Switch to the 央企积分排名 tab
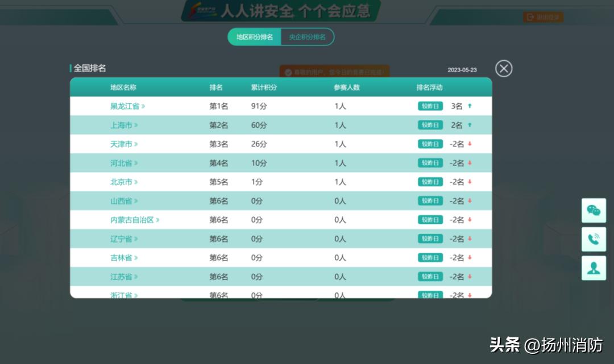 click(x=307, y=36)
